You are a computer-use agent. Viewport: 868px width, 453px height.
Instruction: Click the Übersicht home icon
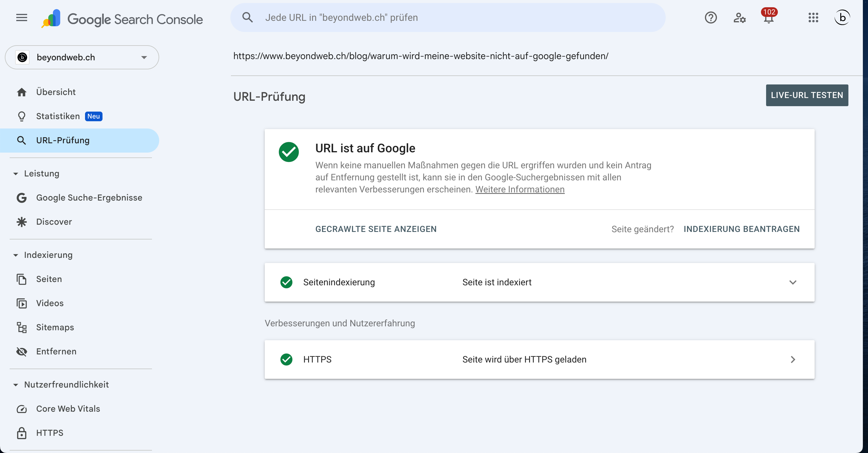pos(22,92)
